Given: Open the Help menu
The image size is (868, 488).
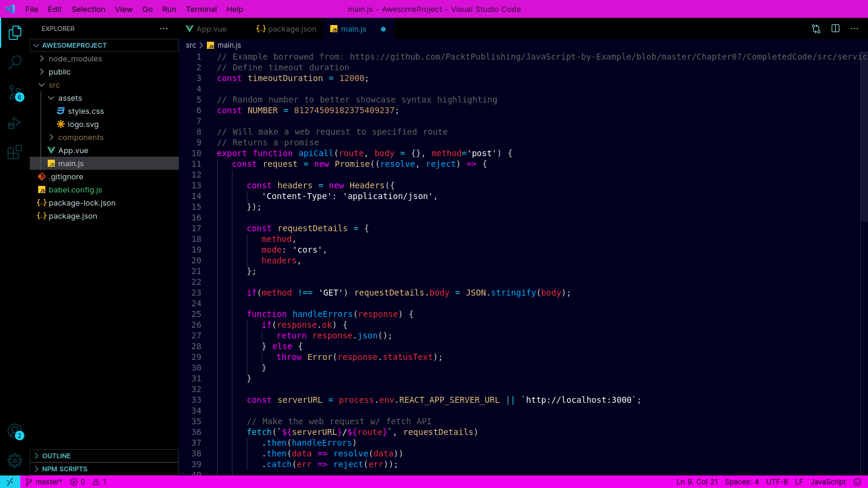Looking at the screenshot, I should tap(235, 9).
